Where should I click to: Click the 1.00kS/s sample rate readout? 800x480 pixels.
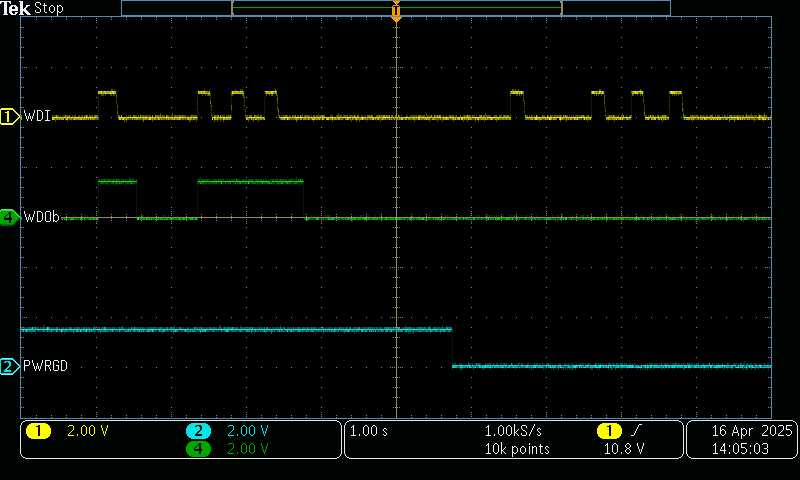(x=513, y=431)
